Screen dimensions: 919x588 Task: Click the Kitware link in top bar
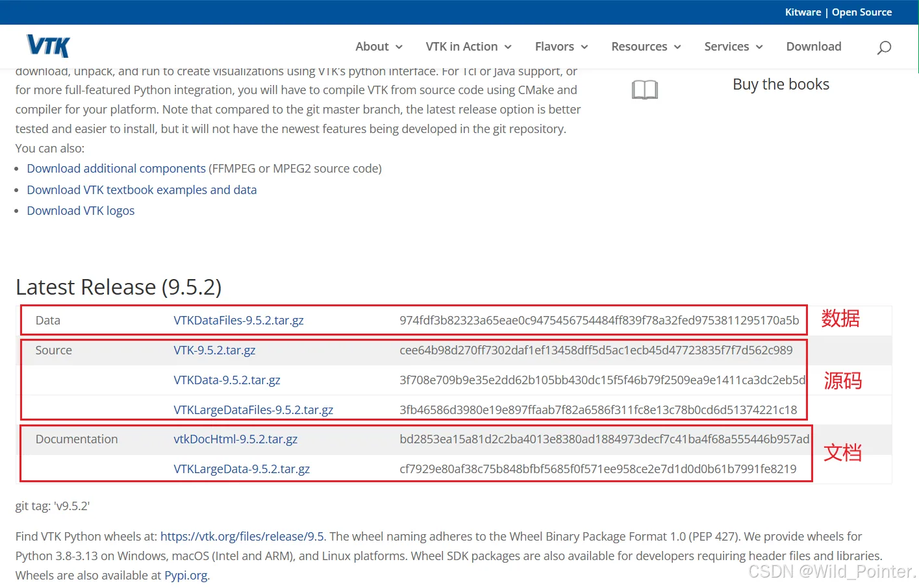[x=803, y=12]
